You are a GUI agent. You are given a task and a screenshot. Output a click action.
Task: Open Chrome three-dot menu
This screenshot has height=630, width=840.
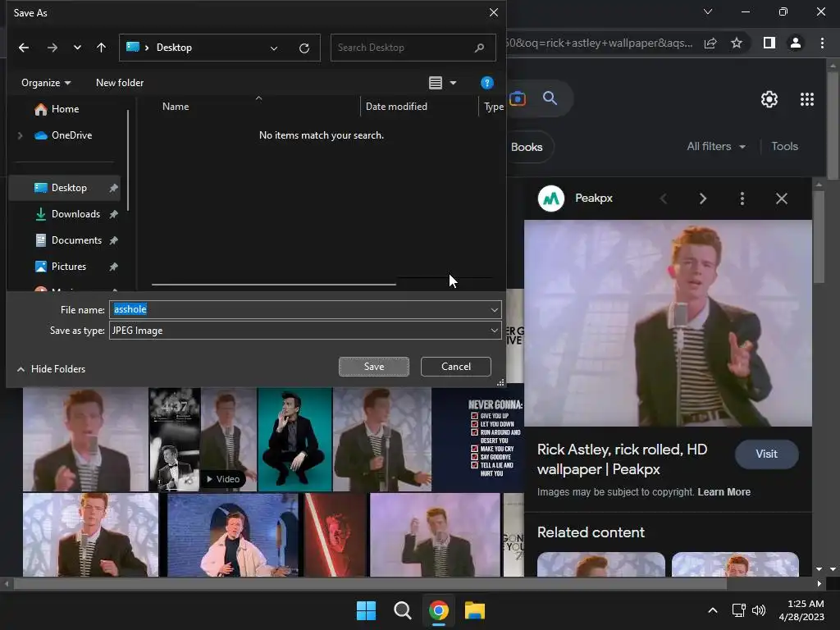(822, 43)
